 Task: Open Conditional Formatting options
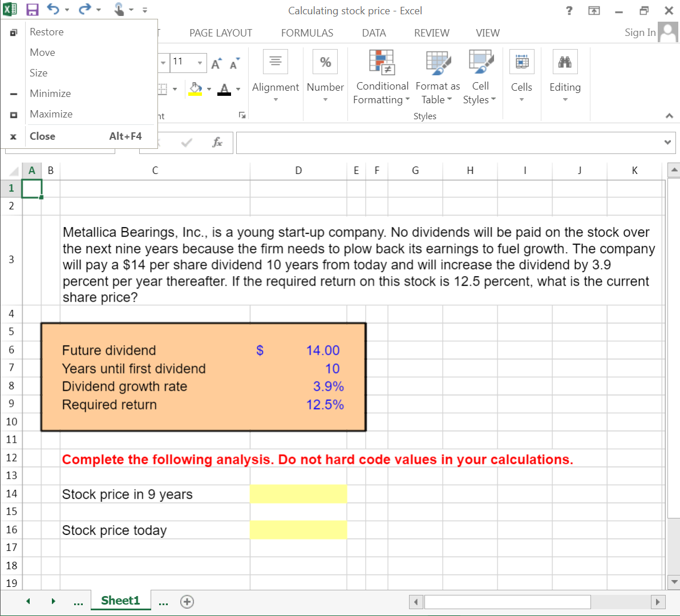[x=381, y=80]
